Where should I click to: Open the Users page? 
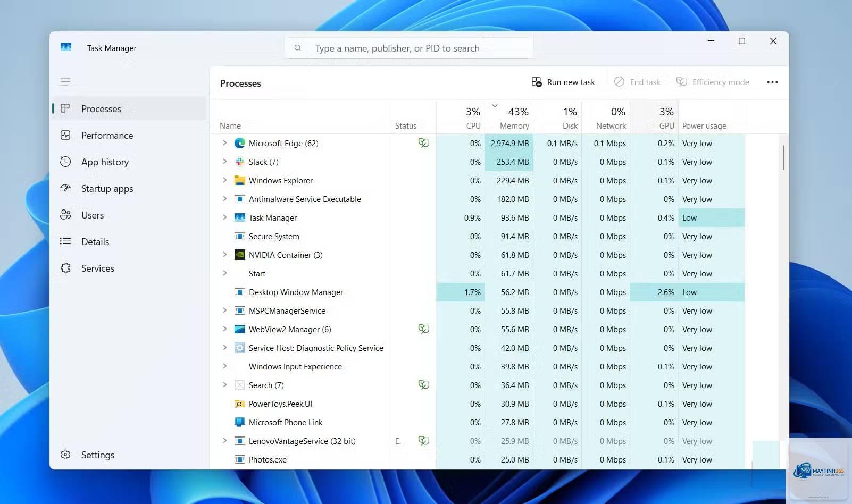point(129,215)
